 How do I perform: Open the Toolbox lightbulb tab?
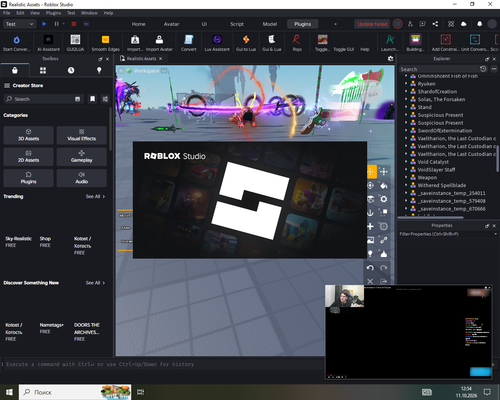coord(99,70)
